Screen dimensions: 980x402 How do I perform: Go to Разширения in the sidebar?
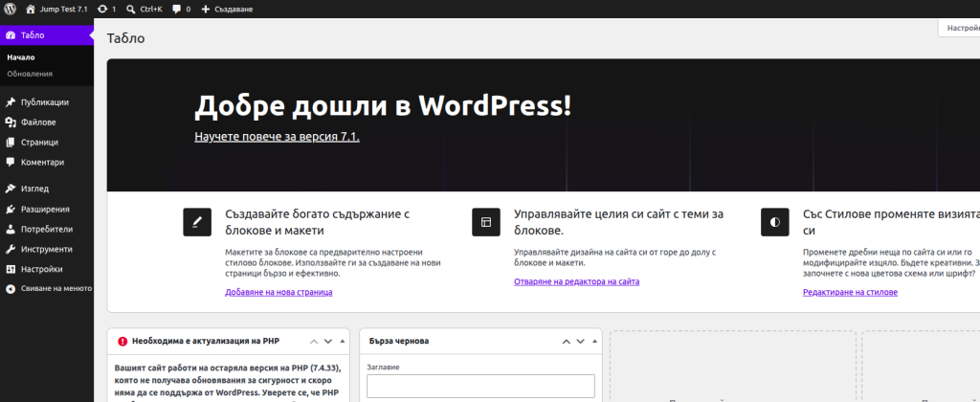[x=47, y=210]
